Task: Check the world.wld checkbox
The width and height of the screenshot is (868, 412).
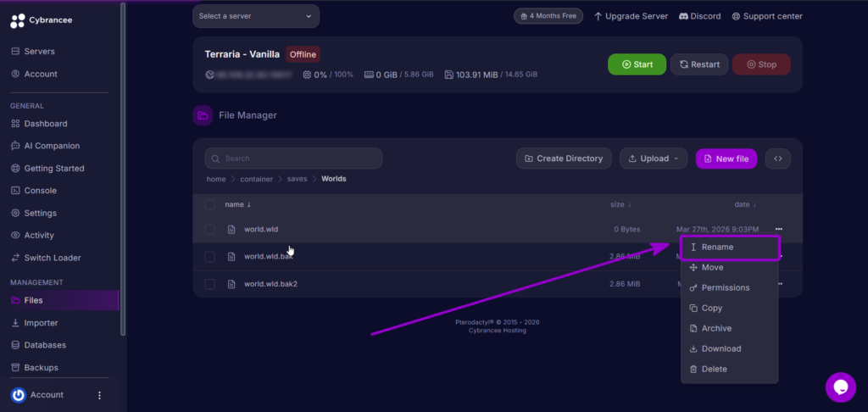Action: [x=210, y=229]
